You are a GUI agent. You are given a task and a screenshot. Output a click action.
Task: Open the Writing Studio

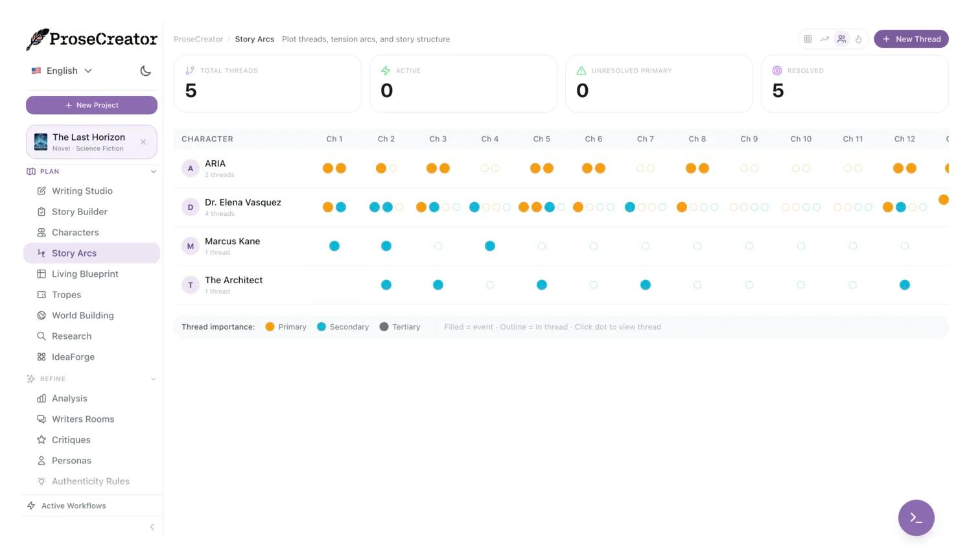(82, 191)
